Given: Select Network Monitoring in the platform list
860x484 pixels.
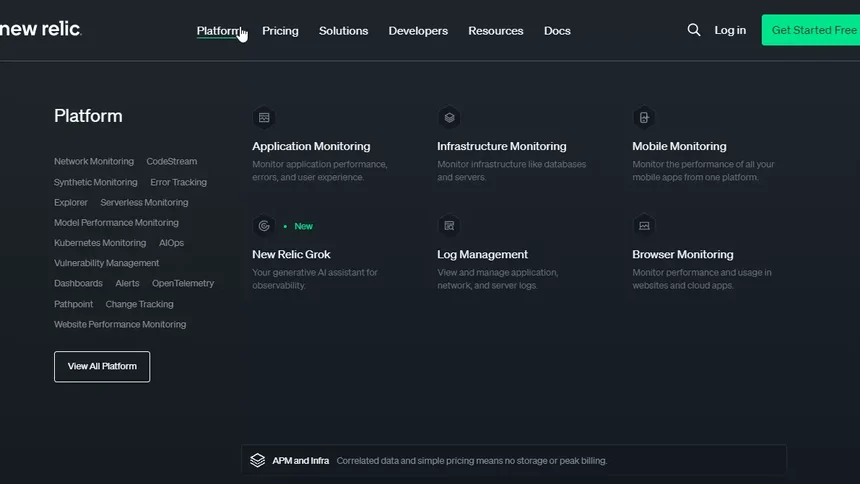Looking at the screenshot, I should pyautogui.click(x=94, y=161).
